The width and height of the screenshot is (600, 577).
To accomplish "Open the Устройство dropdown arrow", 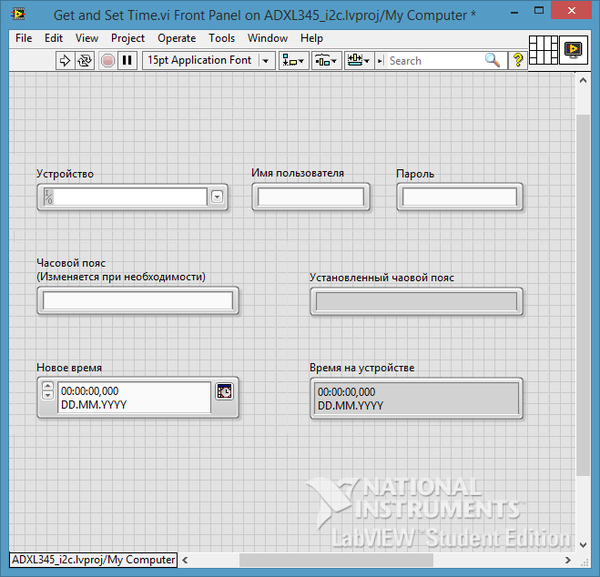I will click(217, 197).
